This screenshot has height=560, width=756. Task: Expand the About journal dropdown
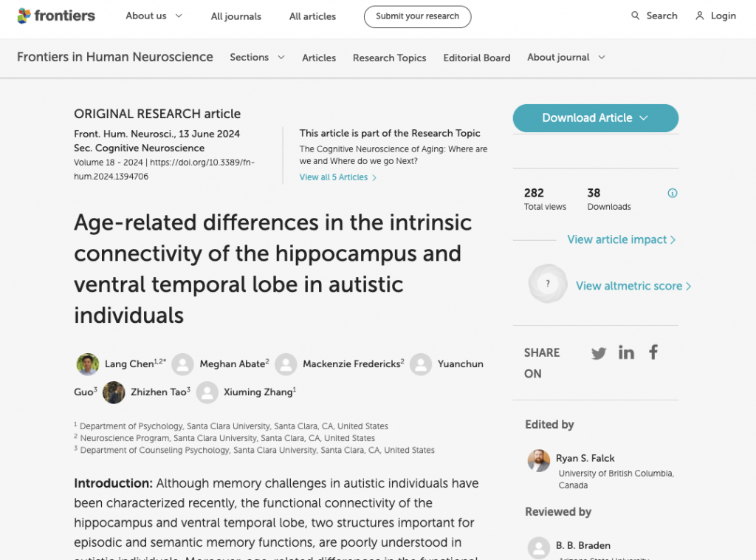(x=566, y=58)
